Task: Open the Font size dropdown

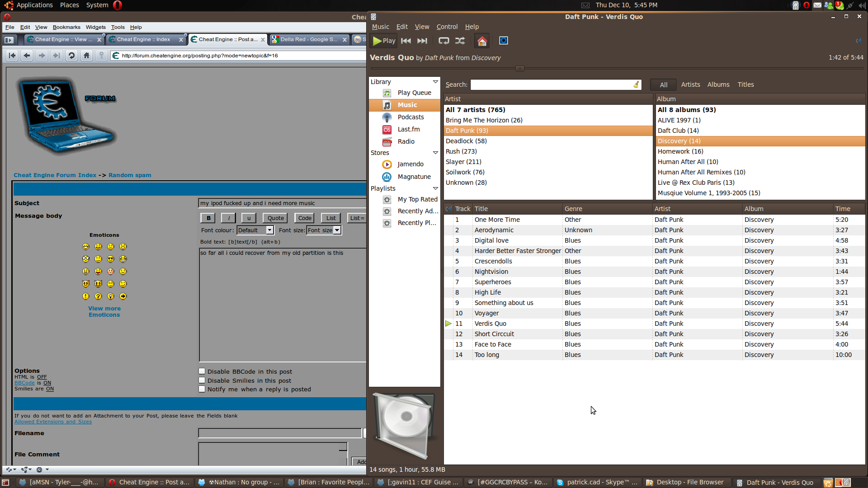Action: pyautogui.click(x=324, y=230)
